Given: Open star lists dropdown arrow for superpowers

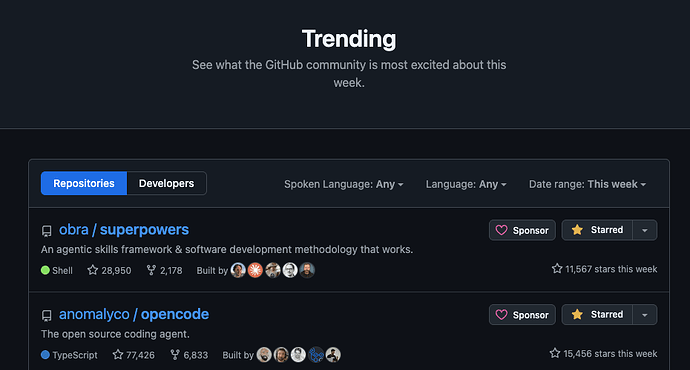Looking at the screenshot, I should coord(645,230).
